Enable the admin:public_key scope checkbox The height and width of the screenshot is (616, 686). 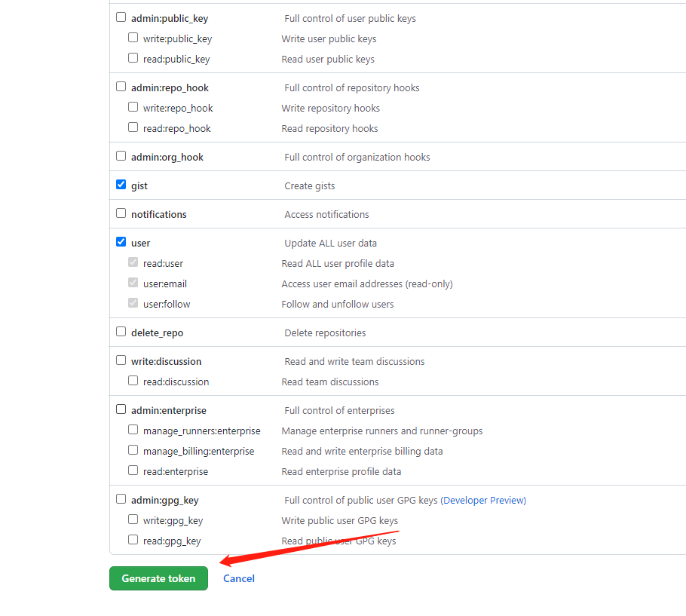click(x=121, y=16)
